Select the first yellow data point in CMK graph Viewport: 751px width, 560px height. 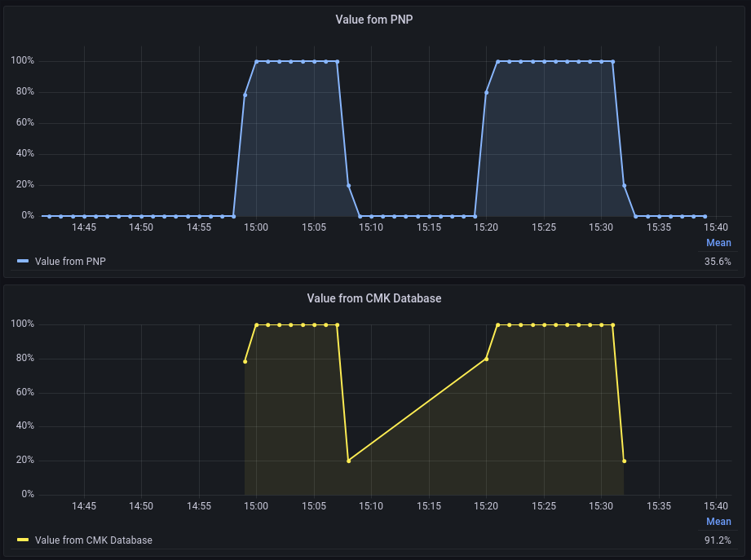pyautogui.click(x=245, y=361)
